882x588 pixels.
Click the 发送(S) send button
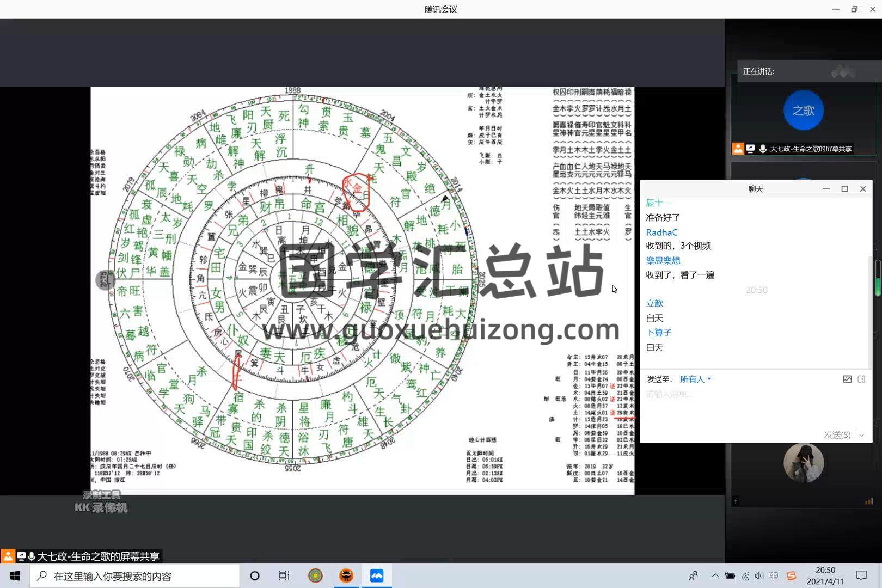[x=837, y=435]
